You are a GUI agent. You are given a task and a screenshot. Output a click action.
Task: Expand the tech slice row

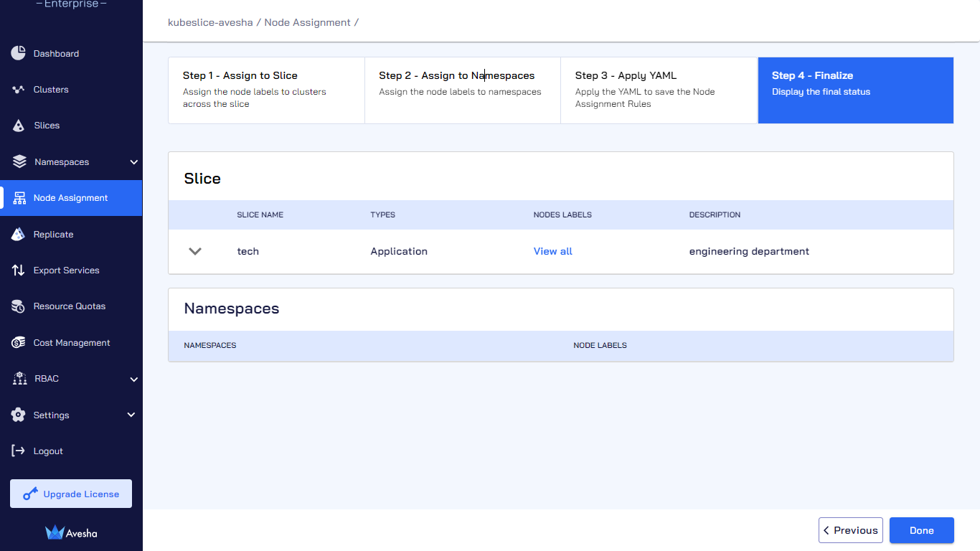[x=194, y=251]
